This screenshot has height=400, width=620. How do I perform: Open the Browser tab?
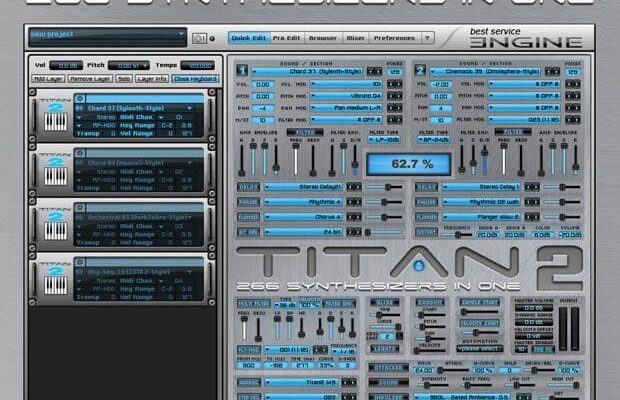(321, 38)
